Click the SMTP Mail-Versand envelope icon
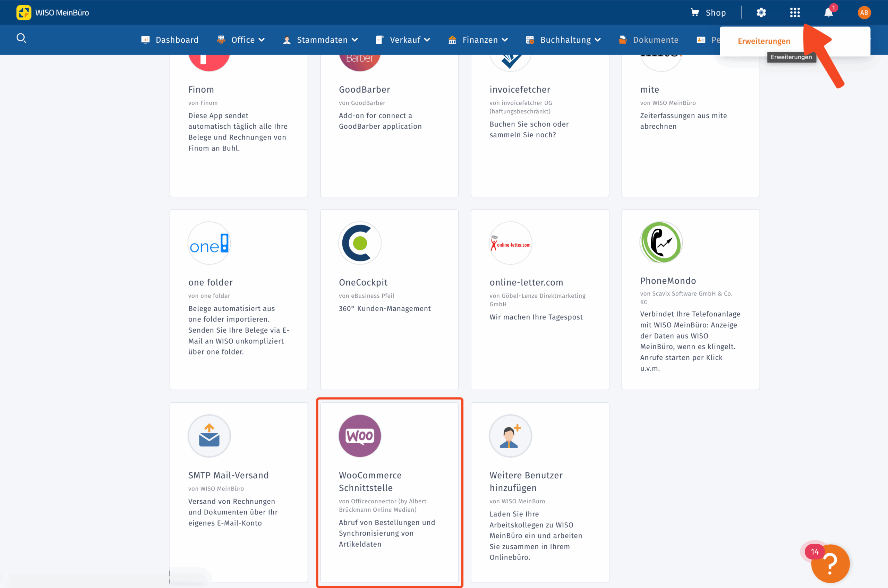 coord(209,436)
